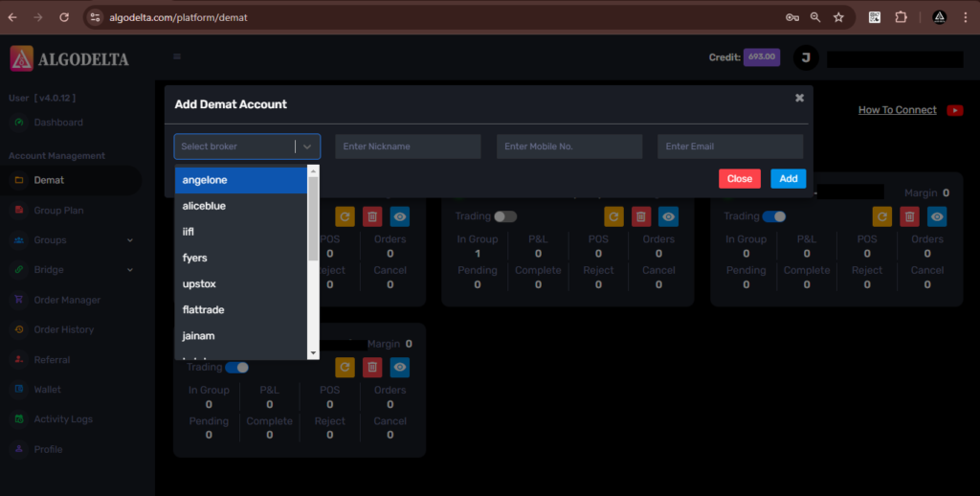The image size is (980, 496).
Task: Click the Wallet icon in sidebar
Action: click(x=19, y=389)
